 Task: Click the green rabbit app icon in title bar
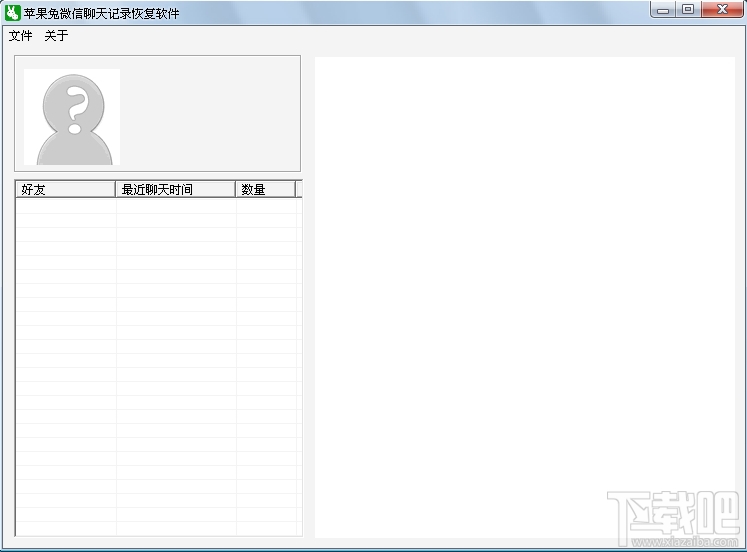(x=12, y=13)
